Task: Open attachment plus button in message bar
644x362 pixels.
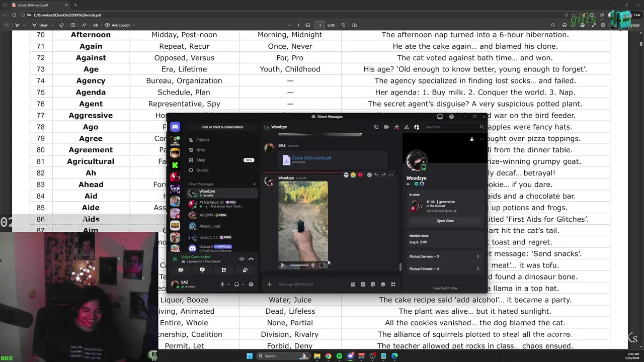Action: [269, 285]
